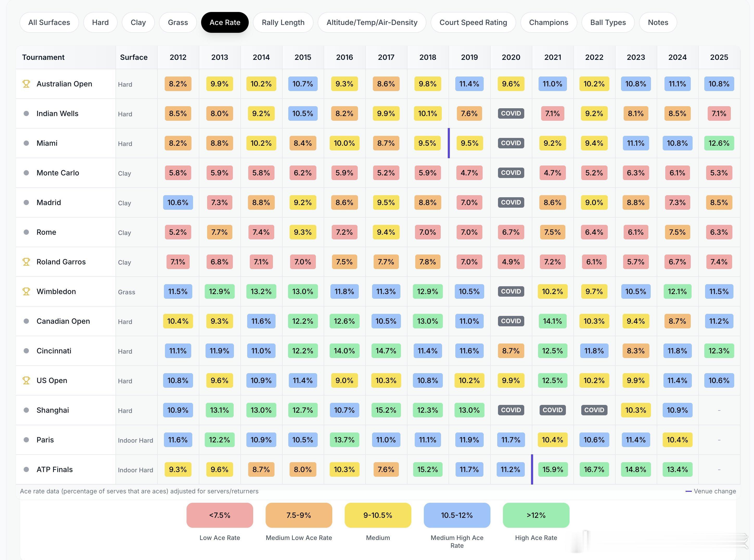The width and height of the screenshot is (754, 560).
Task: Click Indoor Hard surface label for Paris
Action: (x=136, y=440)
